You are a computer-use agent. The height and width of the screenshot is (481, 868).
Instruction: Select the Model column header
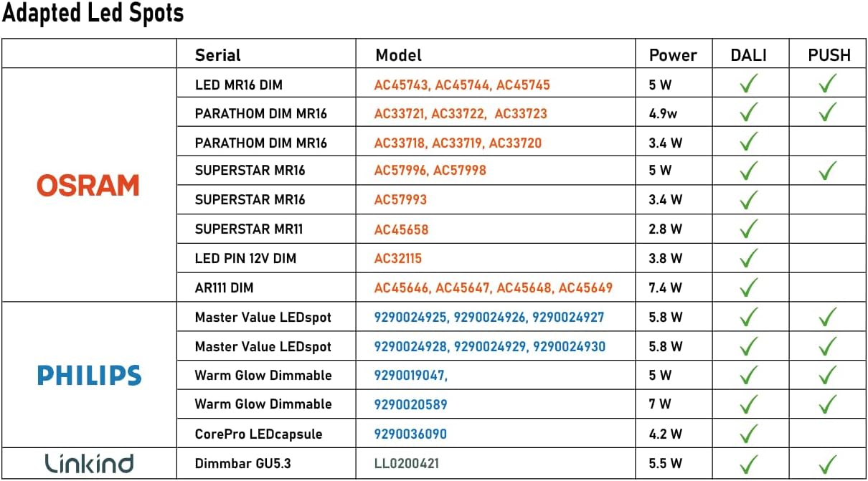[399, 55]
